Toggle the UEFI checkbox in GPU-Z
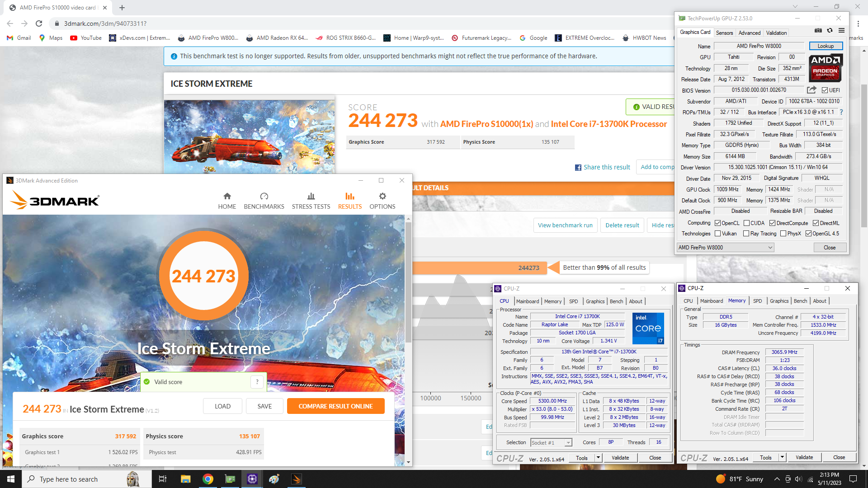The image size is (868, 488). click(825, 90)
